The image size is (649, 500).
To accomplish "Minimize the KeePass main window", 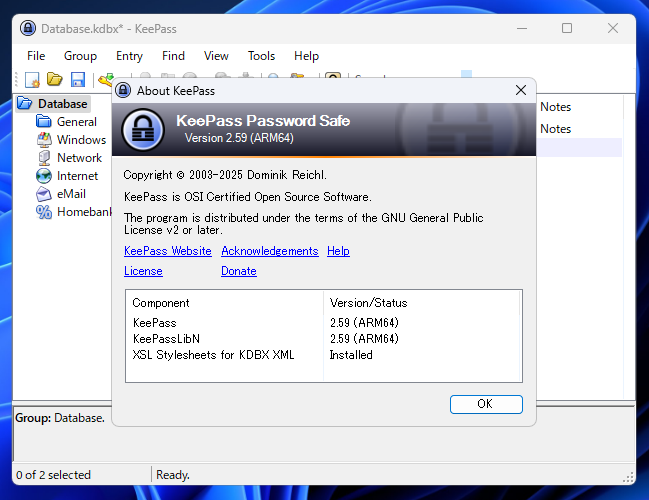I will [522, 29].
